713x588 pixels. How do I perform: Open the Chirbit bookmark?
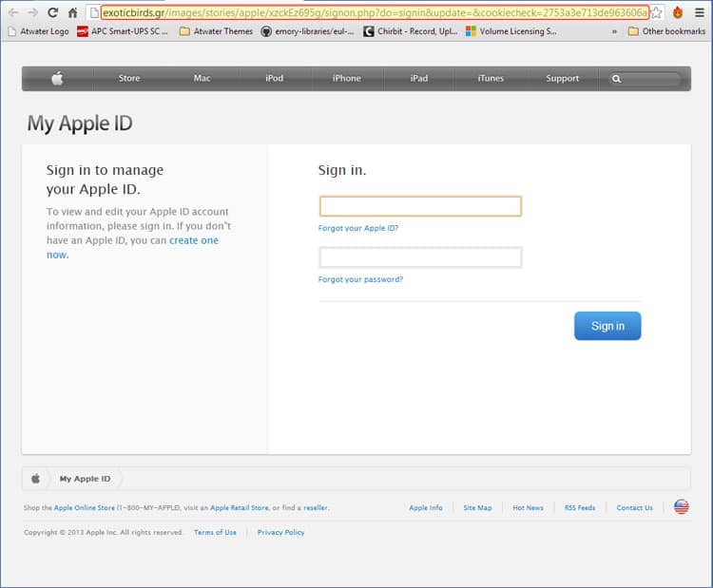click(x=411, y=31)
